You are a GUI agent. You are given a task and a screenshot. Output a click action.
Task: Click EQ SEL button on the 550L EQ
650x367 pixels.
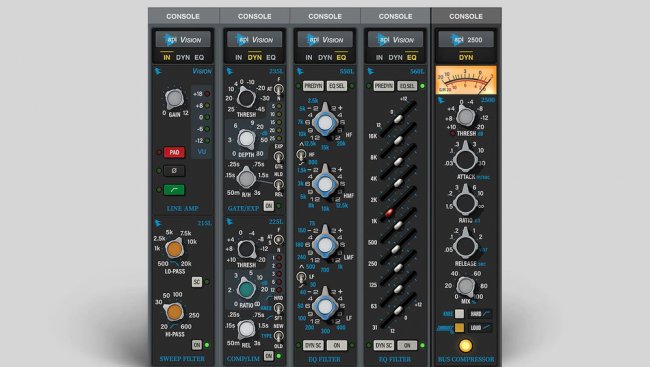336,86
